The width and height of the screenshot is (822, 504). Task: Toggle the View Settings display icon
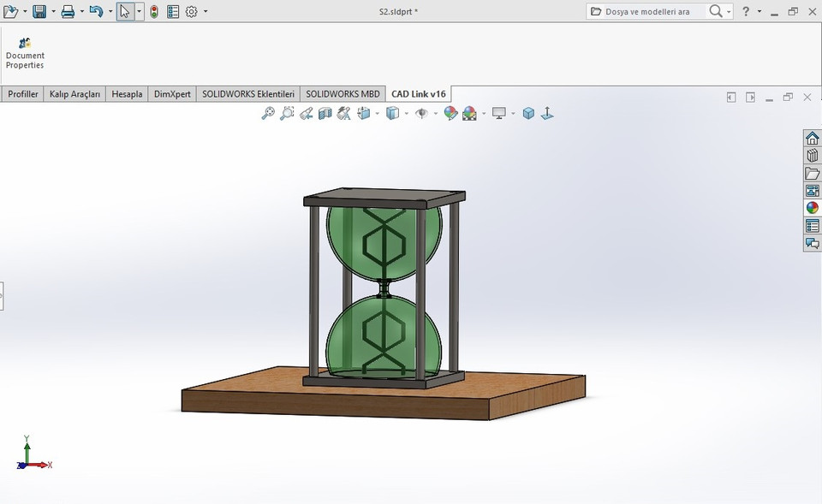(x=500, y=112)
